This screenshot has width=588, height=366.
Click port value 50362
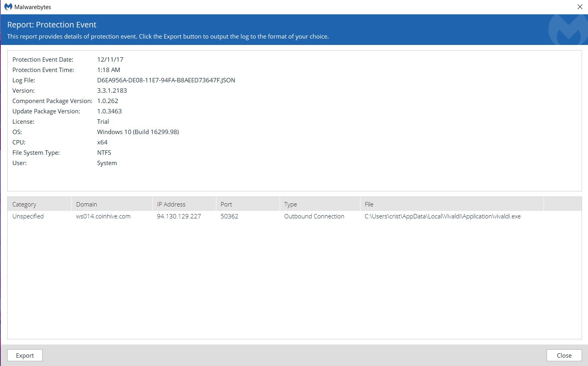click(229, 216)
